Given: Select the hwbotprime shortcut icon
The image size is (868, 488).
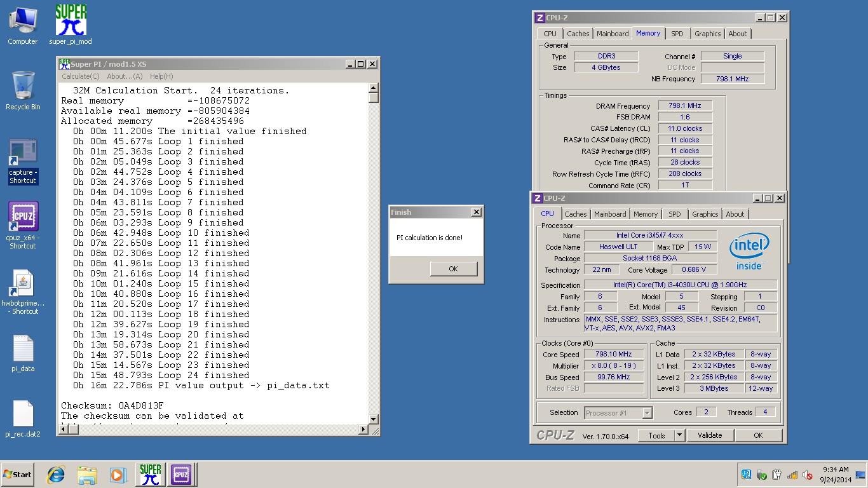Looking at the screenshot, I should click(23, 292).
